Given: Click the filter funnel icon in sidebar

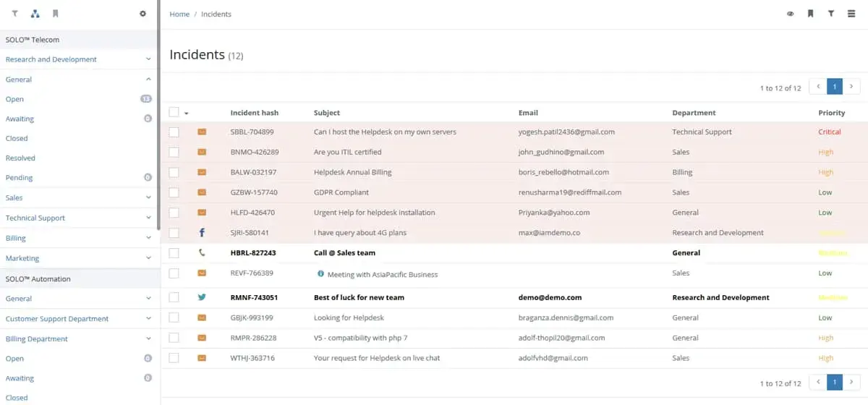Looking at the screenshot, I should pyautogui.click(x=15, y=14).
